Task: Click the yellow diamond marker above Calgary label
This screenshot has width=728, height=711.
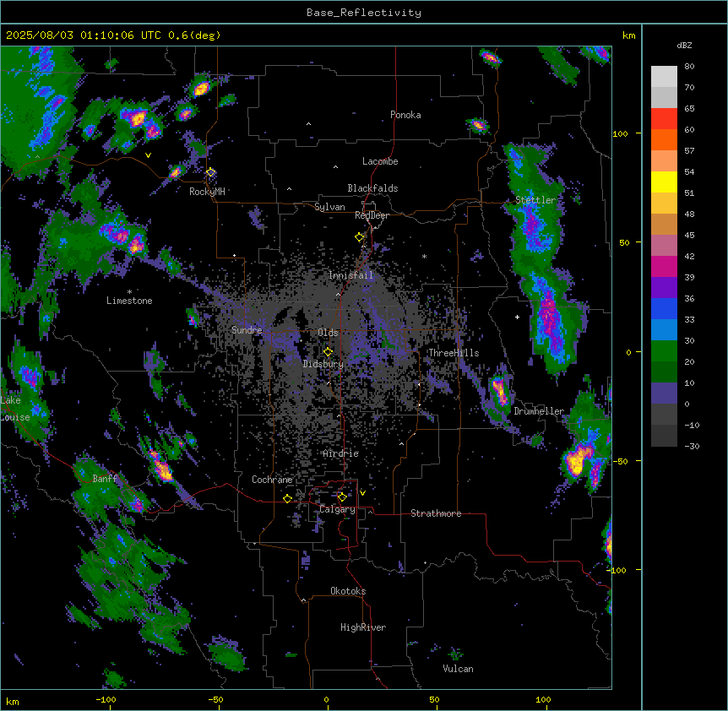Action: [x=342, y=497]
